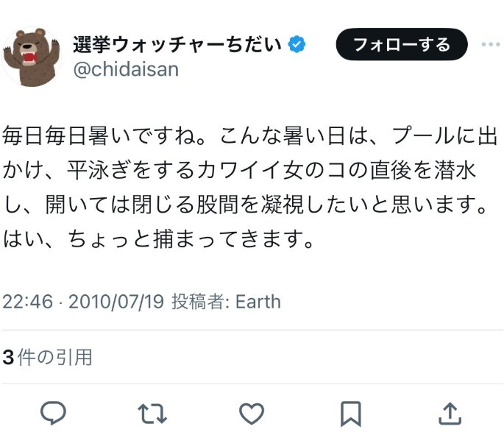Click the bold 3 quote count

[x=8, y=358]
